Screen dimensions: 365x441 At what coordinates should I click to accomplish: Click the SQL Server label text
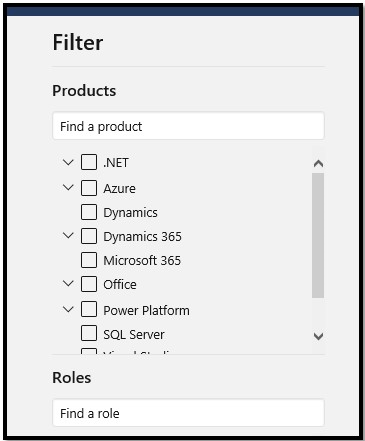coord(134,334)
